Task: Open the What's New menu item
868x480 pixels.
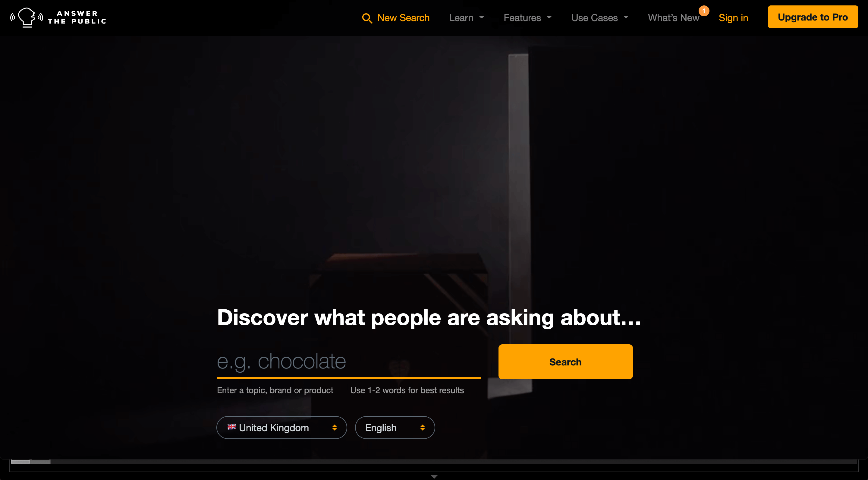Action: [x=673, y=17]
